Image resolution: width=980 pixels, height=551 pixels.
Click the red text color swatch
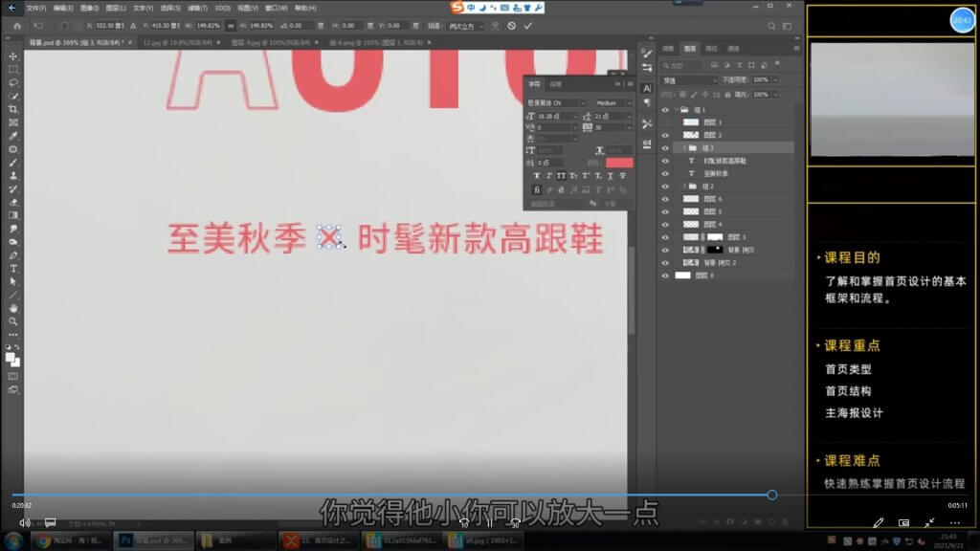(x=619, y=163)
